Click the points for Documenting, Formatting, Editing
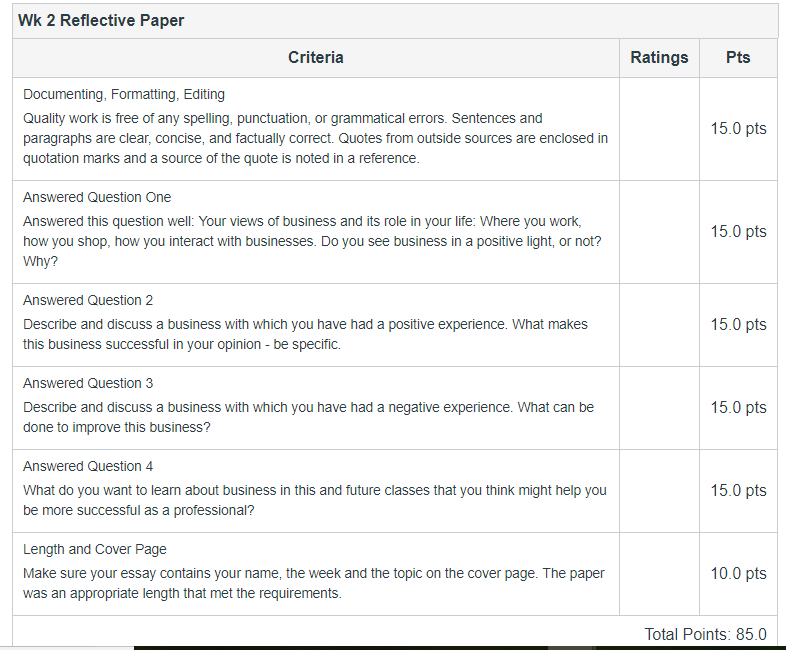The image size is (786, 650). click(738, 129)
